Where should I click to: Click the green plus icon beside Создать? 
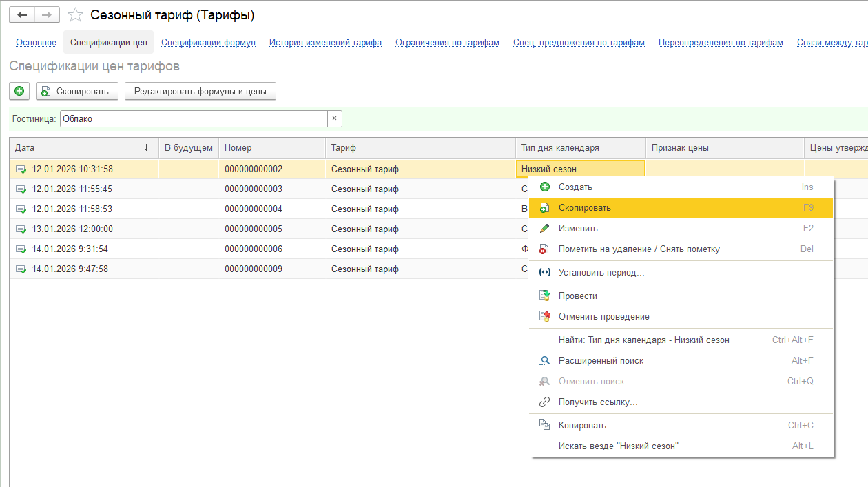click(545, 187)
